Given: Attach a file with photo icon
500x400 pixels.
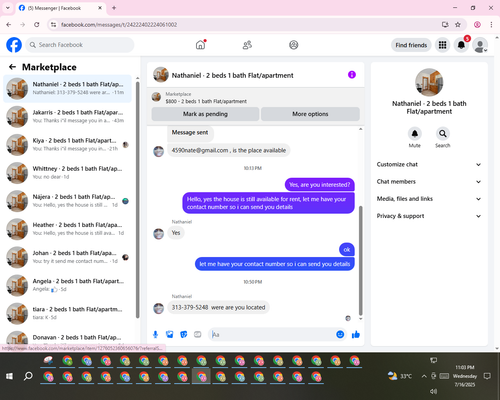Looking at the screenshot, I should [170, 334].
